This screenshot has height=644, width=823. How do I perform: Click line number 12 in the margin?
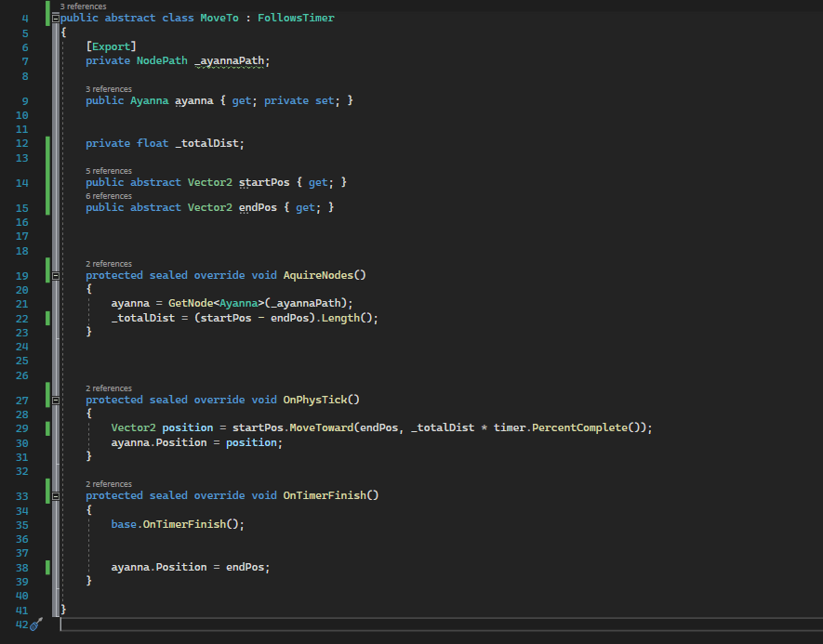22,144
